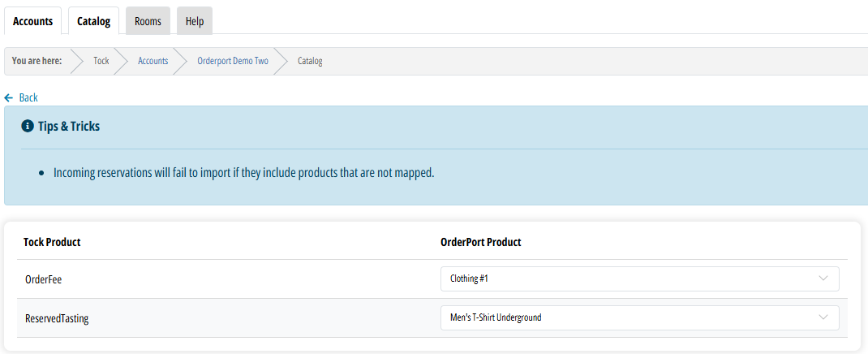Screen dimensions: 868x354
Task: Click the tip about unmapped products
Action: pos(243,172)
